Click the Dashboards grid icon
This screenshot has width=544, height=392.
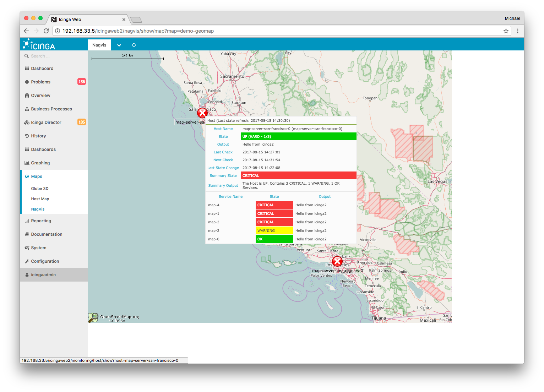pyautogui.click(x=27, y=149)
